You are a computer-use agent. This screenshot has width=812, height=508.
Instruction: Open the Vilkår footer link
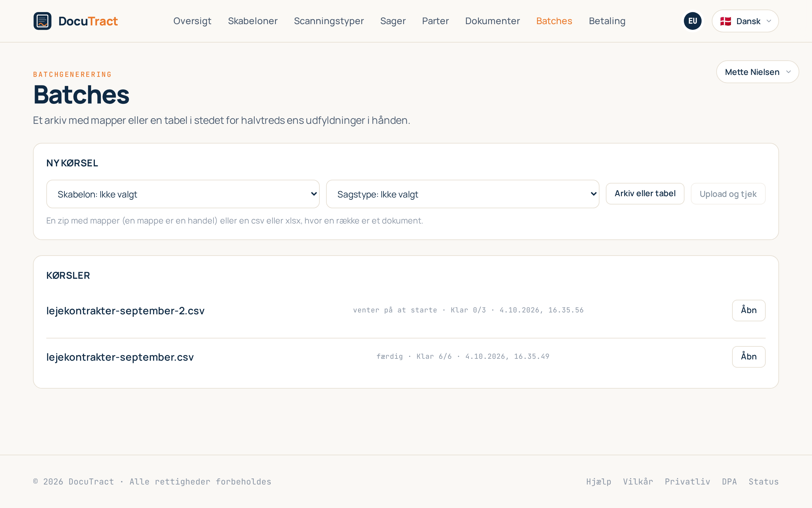pos(638,481)
